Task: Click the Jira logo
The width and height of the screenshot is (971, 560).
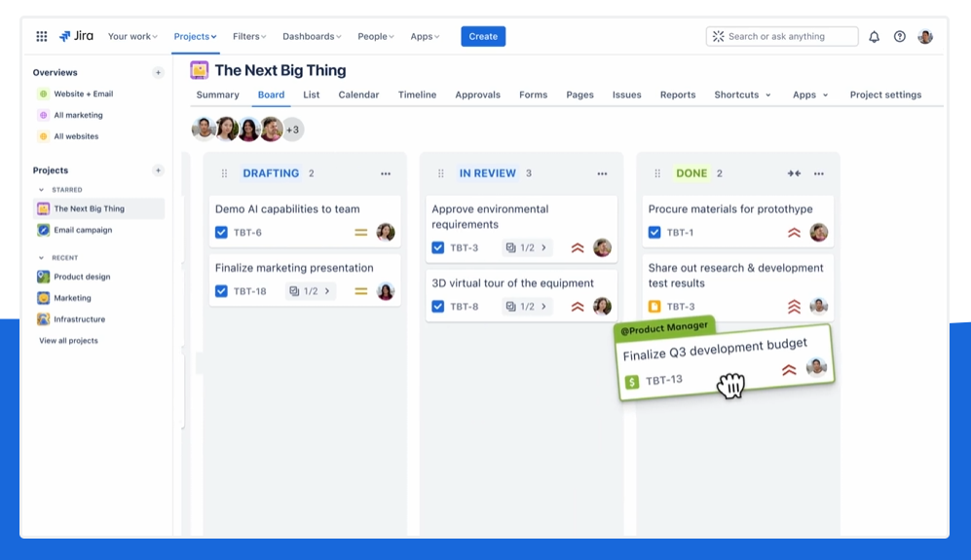Action: tap(76, 36)
